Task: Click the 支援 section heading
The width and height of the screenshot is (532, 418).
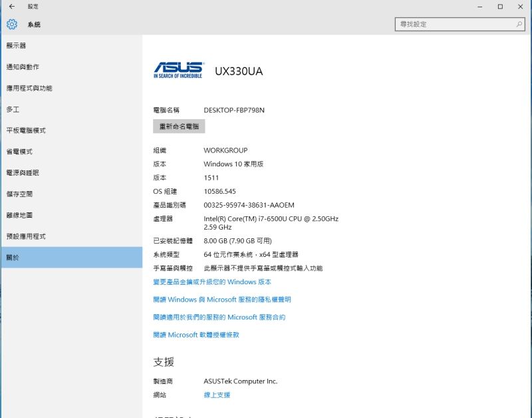Action: [164, 362]
